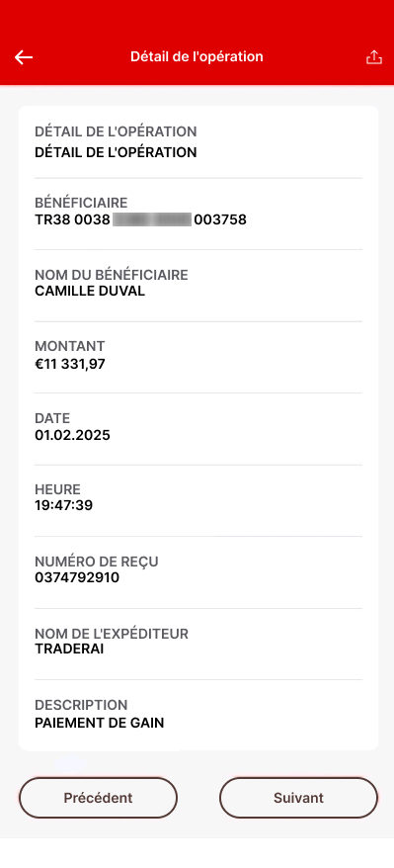Click the DESCRIPTION field label

tap(81, 705)
